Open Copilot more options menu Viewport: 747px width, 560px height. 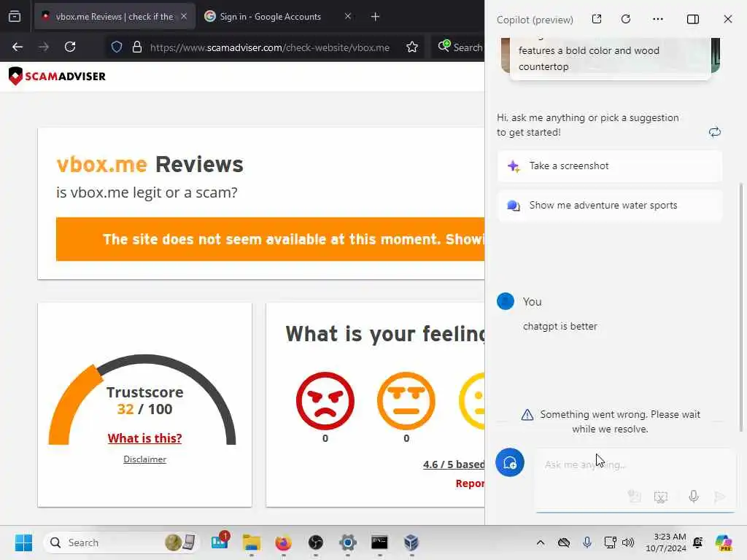pos(658,19)
